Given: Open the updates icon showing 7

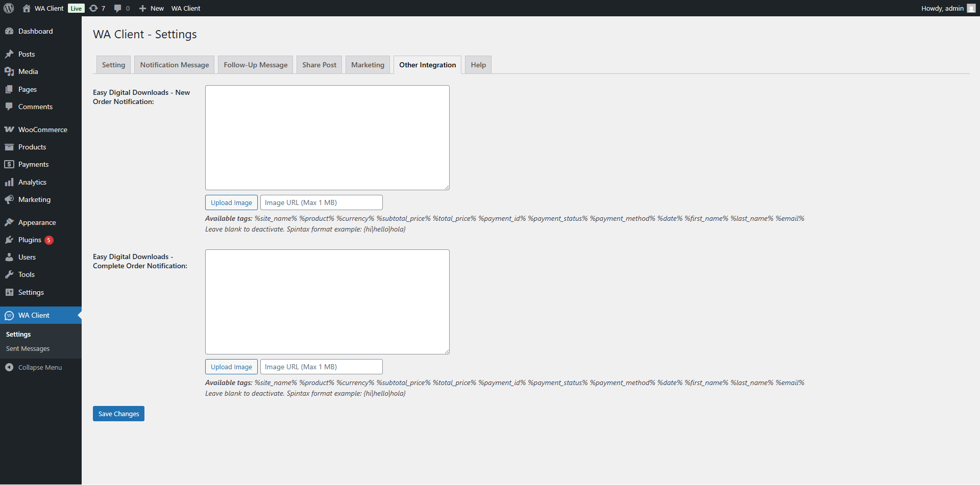Looking at the screenshot, I should pos(94,8).
